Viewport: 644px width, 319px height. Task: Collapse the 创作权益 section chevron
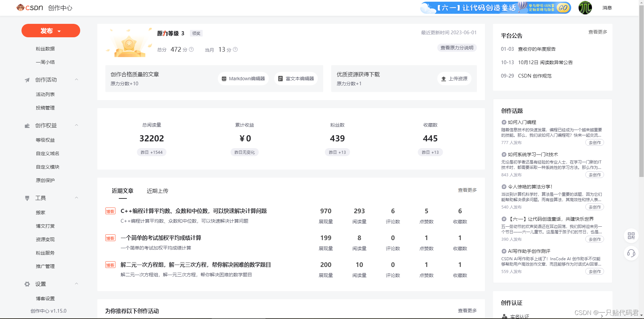coord(77,125)
